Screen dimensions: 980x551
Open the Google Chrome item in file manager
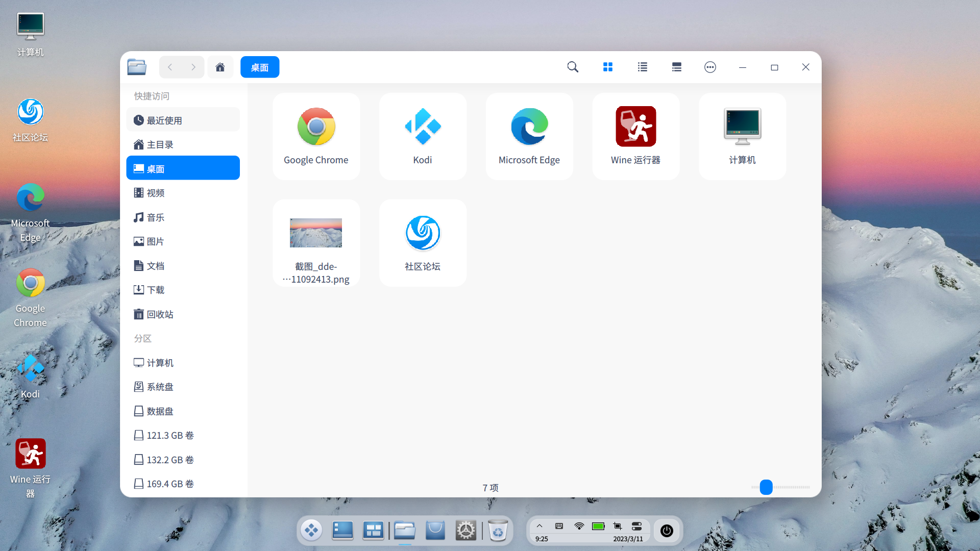(316, 136)
